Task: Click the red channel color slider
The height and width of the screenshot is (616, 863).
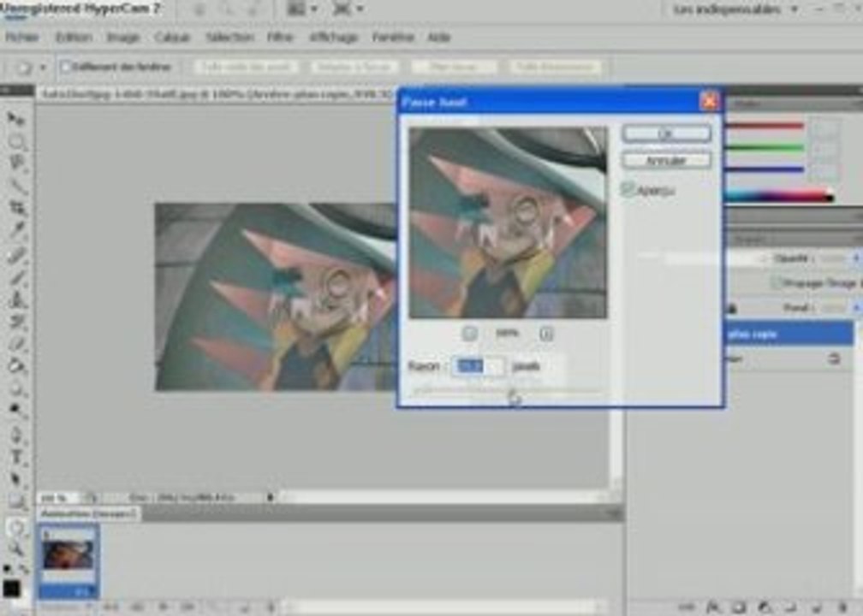Action: 764,126
